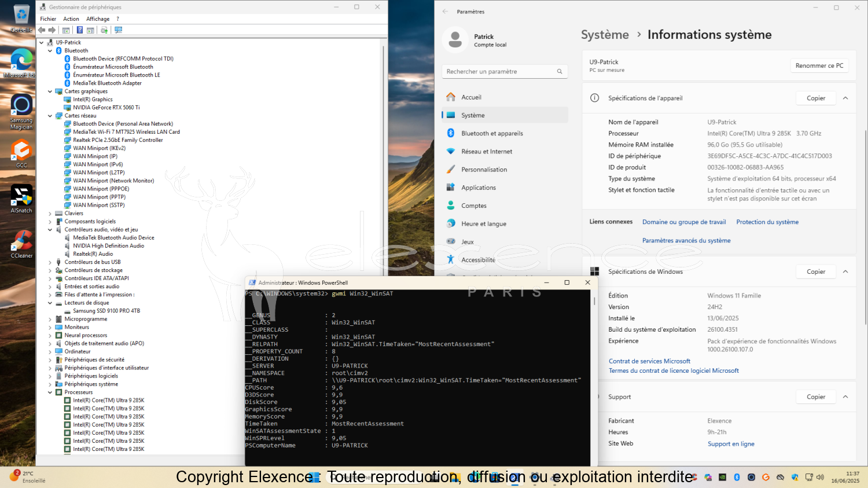Open Domaine ou groupe de travail link
The image size is (868, 488).
point(684,222)
